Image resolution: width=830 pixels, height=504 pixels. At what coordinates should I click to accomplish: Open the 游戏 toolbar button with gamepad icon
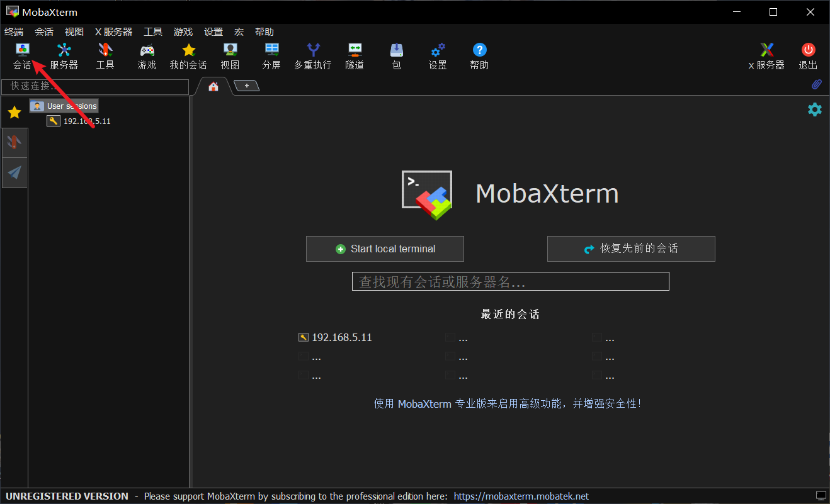(147, 56)
